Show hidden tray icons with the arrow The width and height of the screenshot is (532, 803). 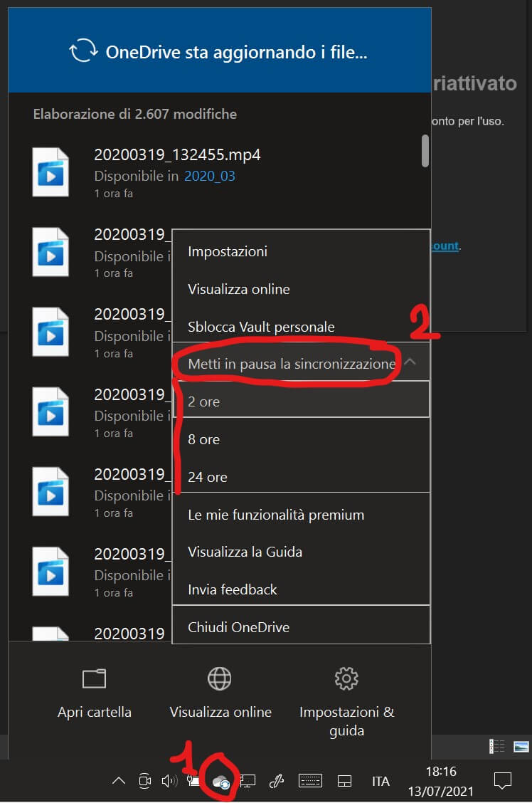(119, 781)
